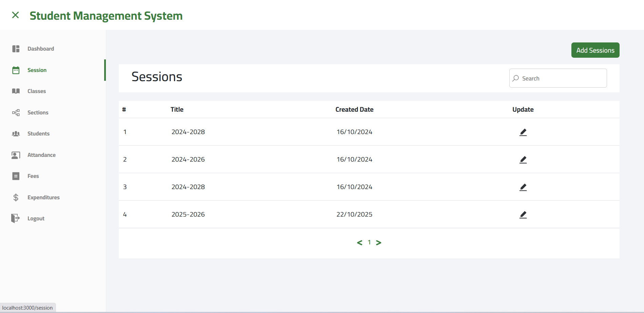This screenshot has width=644, height=313.
Task: Click the Classes book icon
Action: pyautogui.click(x=16, y=91)
